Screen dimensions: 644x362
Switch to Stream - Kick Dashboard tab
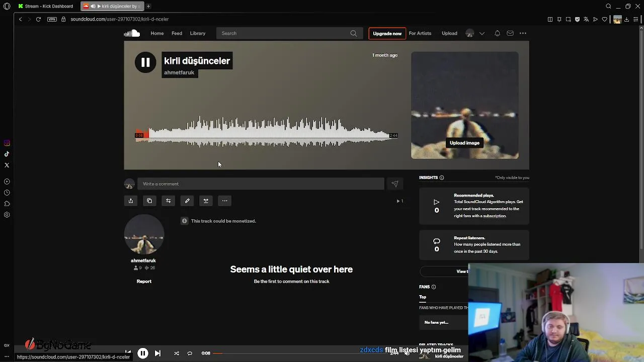(46, 6)
